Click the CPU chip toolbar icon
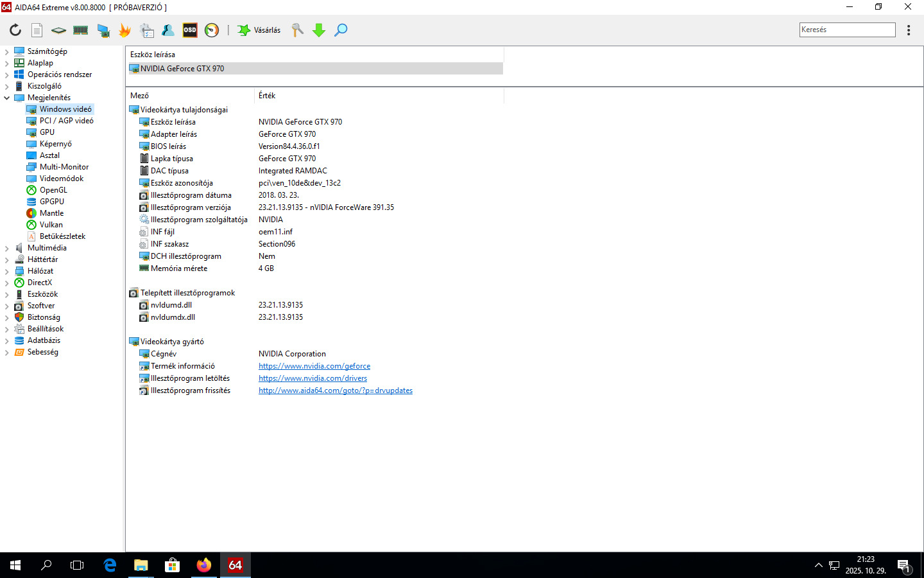The width and height of the screenshot is (924, 578). pos(58,30)
